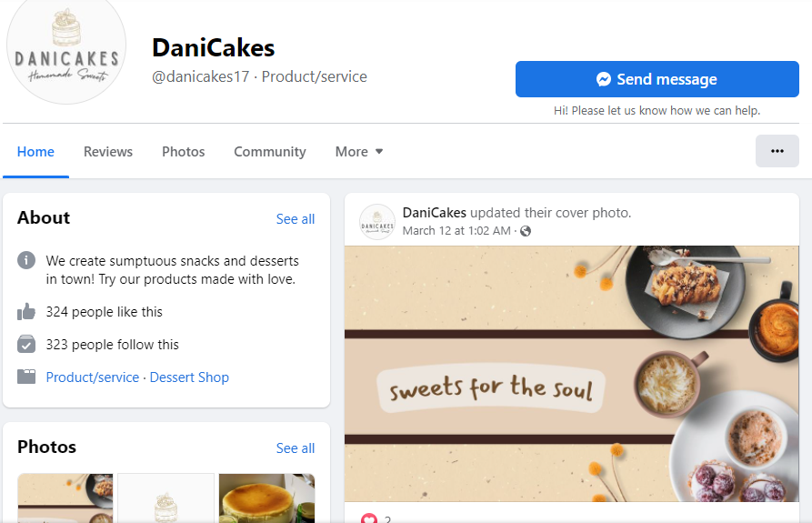The height and width of the screenshot is (523, 812).
Task: Click the heart reaction icon under post
Action: click(x=369, y=519)
